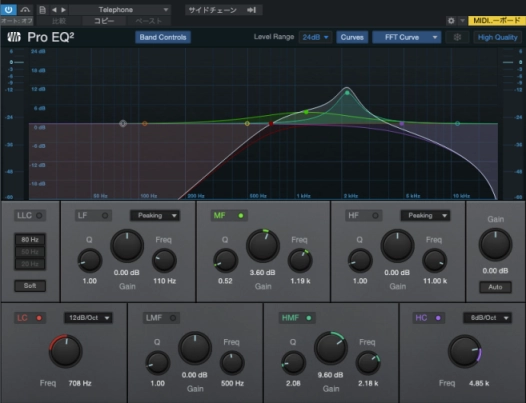The image size is (526, 403).
Task: Click the yellow MIDI keyboard button
Action: [496, 21]
